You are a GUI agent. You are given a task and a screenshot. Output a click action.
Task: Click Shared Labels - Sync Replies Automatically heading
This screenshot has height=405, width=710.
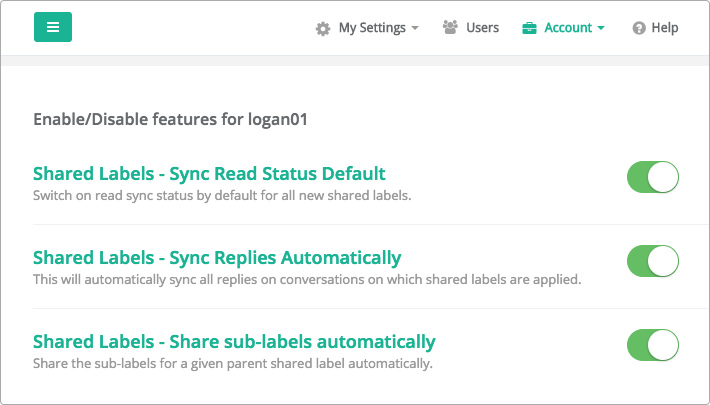[217, 258]
